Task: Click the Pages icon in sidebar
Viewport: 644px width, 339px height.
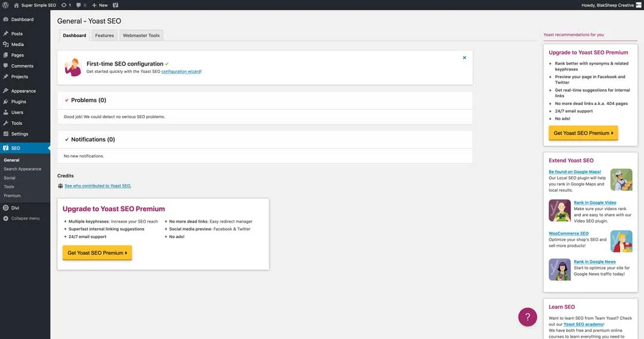Action: [6, 55]
